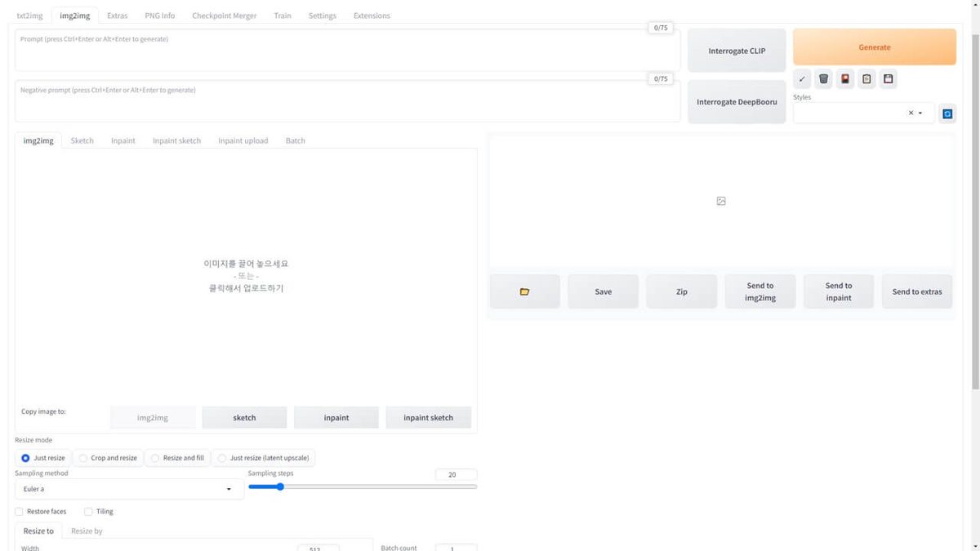
Task: Click the clipboard apply styles icon
Action: (x=866, y=79)
